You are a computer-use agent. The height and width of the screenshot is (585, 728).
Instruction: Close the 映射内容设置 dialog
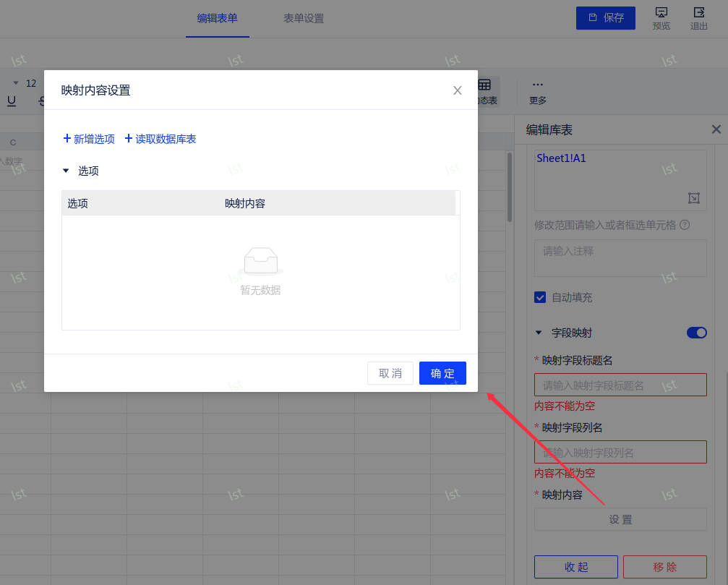(457, 90)
